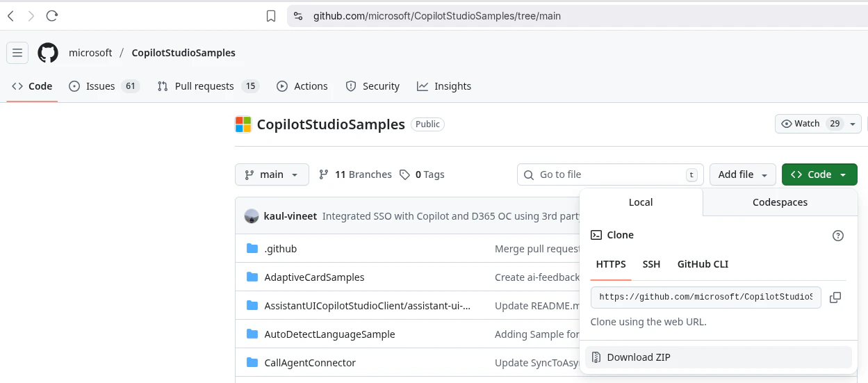Screen dimensions: 868x383
Task: Open the CallAgentConnector folder
Action: point(310,363)
